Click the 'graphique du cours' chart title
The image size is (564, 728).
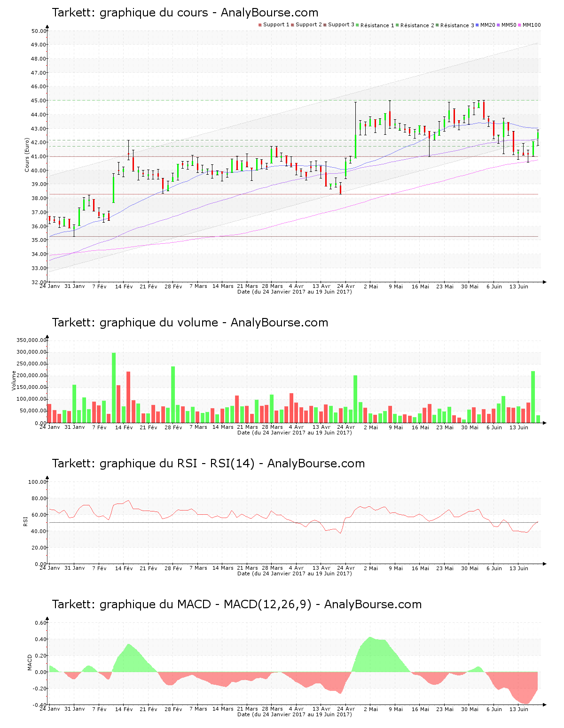[185, 13]
